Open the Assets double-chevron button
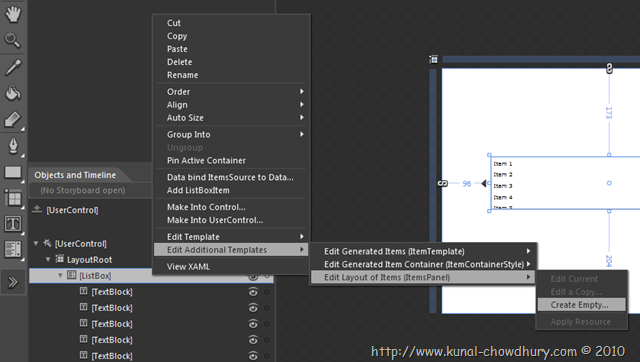 coord(13,282)
